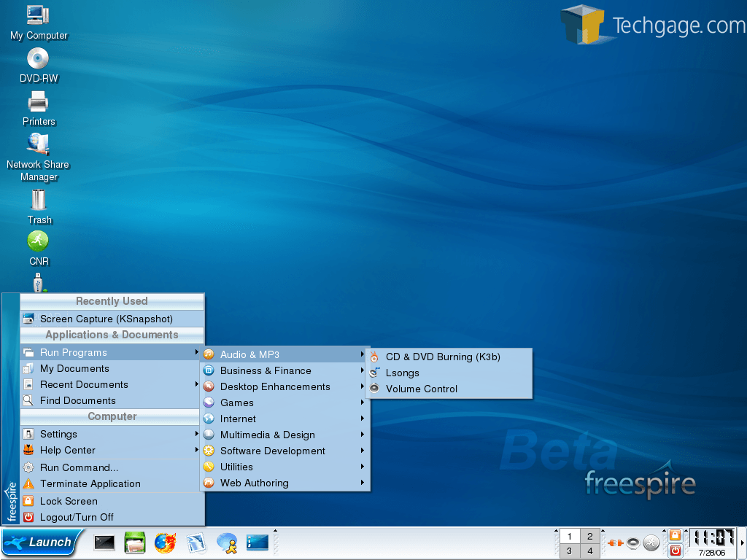
Task: Launch Firefox browser from the taskbar
Action: [166, 542]
